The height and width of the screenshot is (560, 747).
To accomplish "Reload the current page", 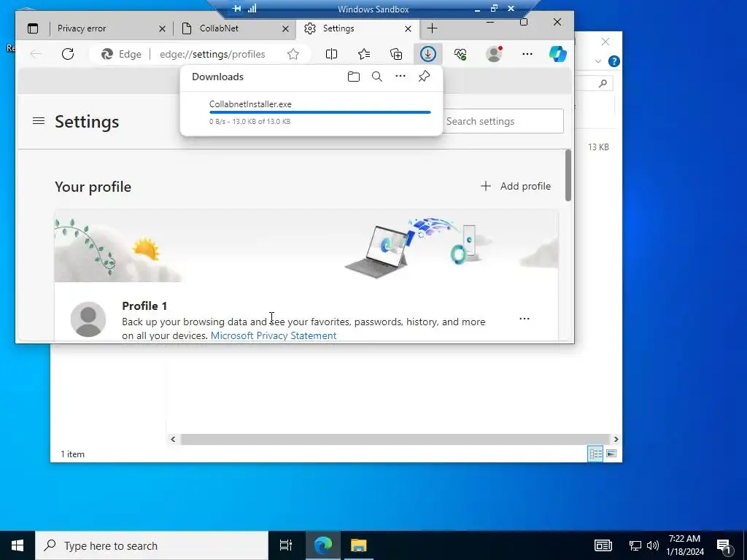I will click(x=68, y=54).
